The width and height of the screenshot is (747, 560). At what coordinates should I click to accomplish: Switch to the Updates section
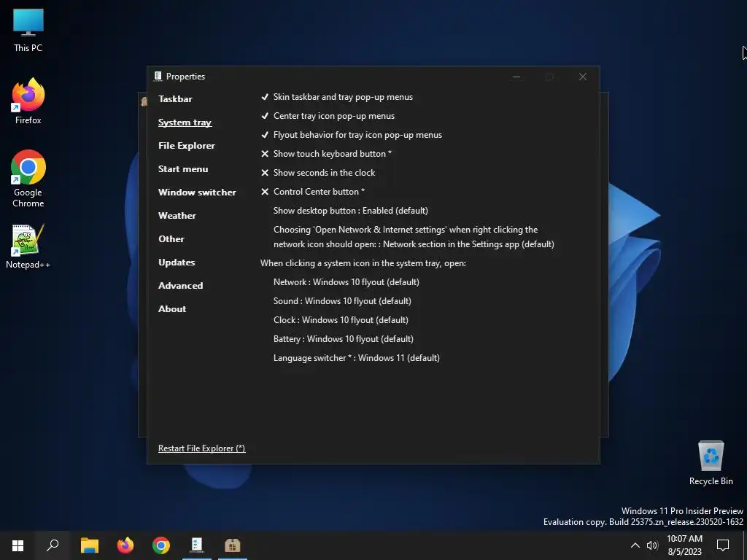pos(177,262)
